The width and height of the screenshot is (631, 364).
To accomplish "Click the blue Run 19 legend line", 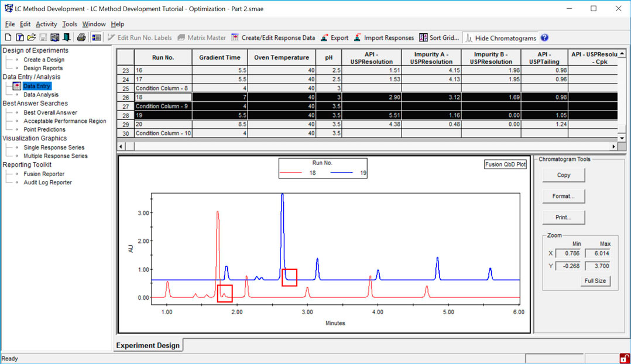I will pos(341,173).
